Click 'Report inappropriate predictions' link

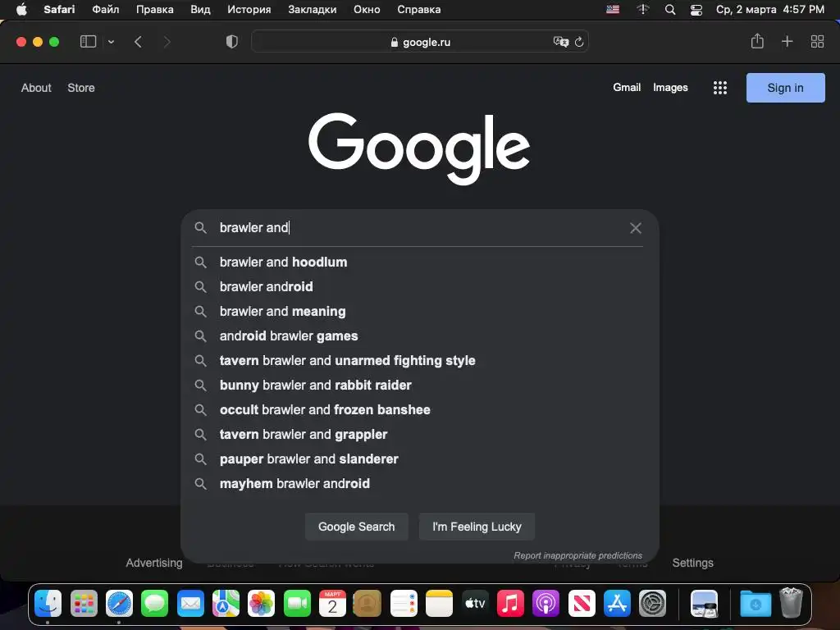click(577, 555)
